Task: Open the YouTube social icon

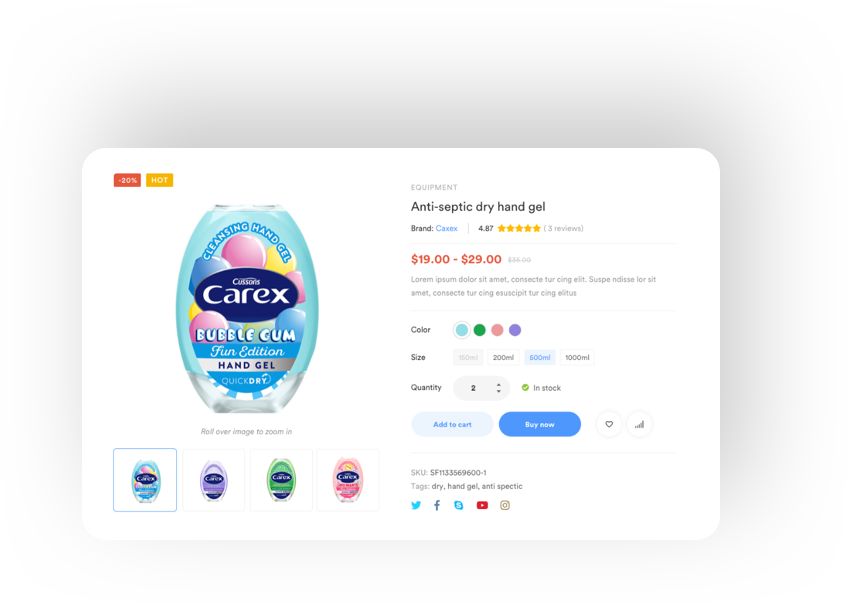Action: (x=482, y=505)
